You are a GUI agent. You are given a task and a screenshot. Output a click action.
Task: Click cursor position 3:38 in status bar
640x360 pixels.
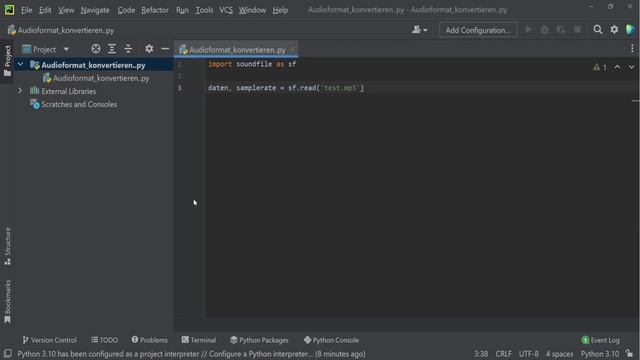[481, 354]
